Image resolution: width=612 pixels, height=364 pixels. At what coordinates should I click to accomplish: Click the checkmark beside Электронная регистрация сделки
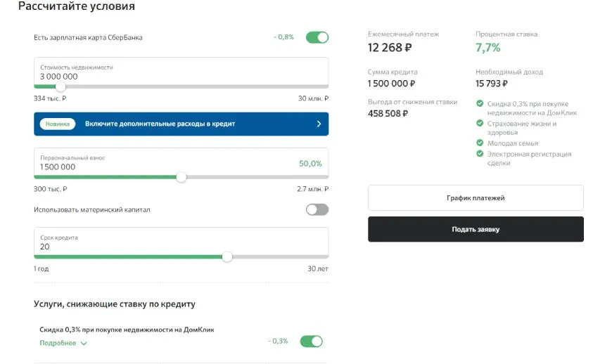pos(480,154)
